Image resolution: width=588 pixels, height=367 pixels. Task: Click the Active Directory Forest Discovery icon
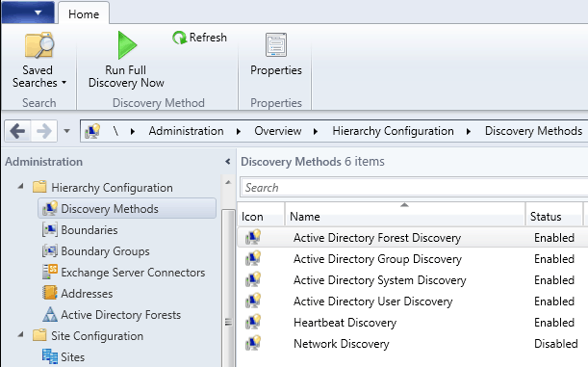pyautogui.click(x=253, y=237)
